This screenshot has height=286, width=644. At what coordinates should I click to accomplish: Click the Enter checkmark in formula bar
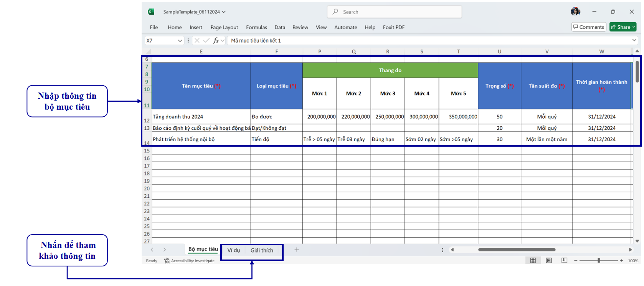point(206,40)
